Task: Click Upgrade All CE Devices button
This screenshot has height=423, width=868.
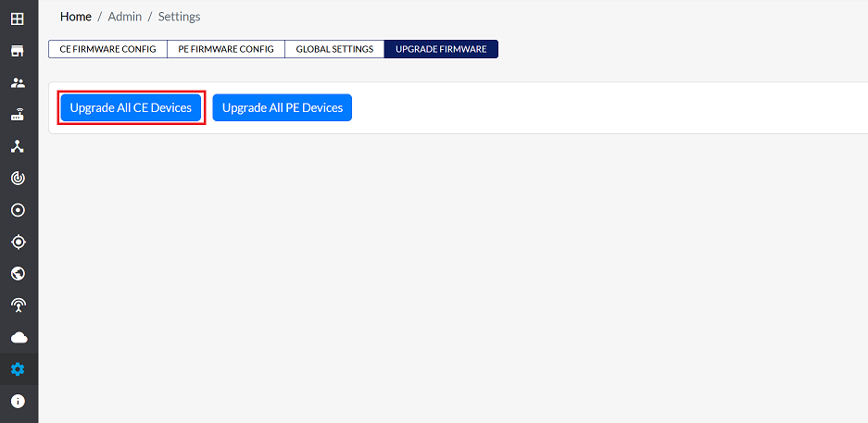Action: click(131, 107)
